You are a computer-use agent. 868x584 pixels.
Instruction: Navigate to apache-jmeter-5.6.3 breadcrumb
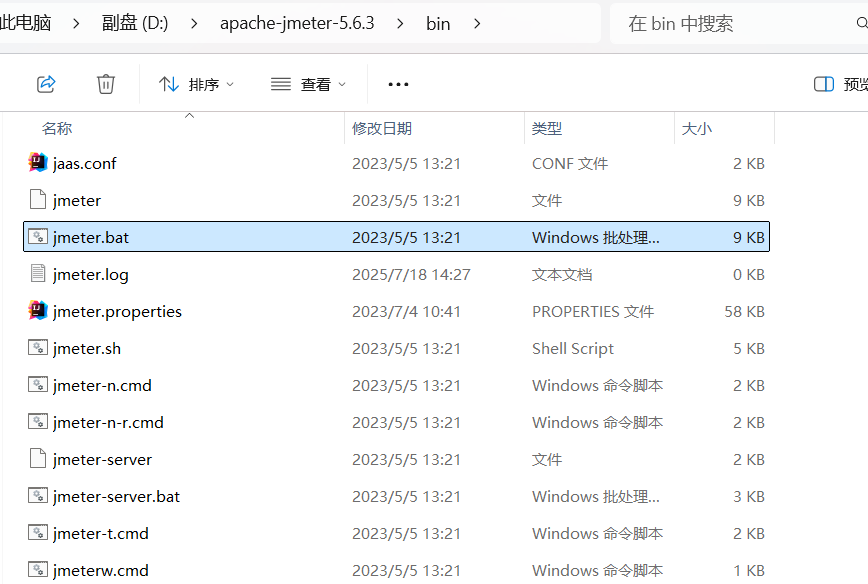coord(297,23)
